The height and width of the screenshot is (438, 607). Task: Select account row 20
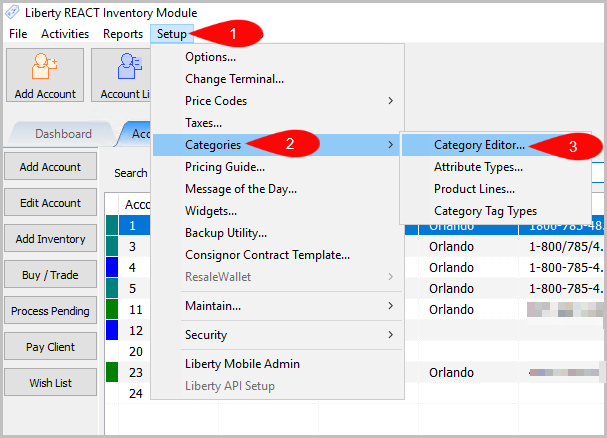point(134,352)
